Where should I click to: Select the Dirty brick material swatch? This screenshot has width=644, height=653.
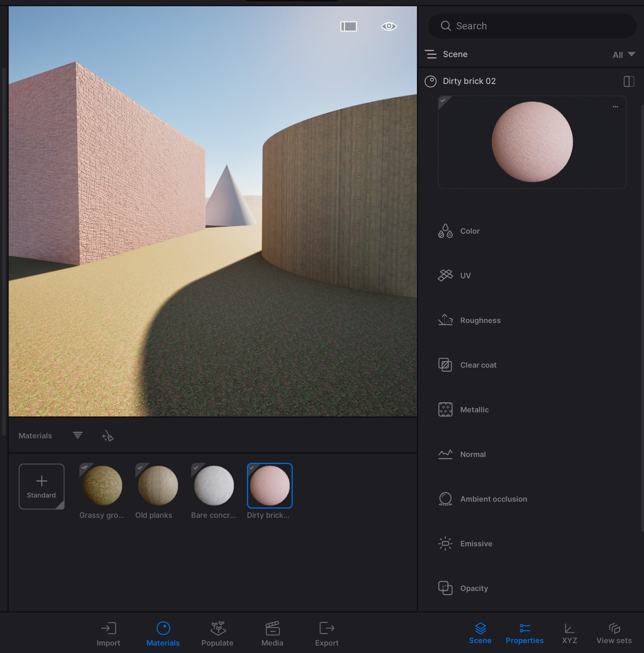[270, 486]
